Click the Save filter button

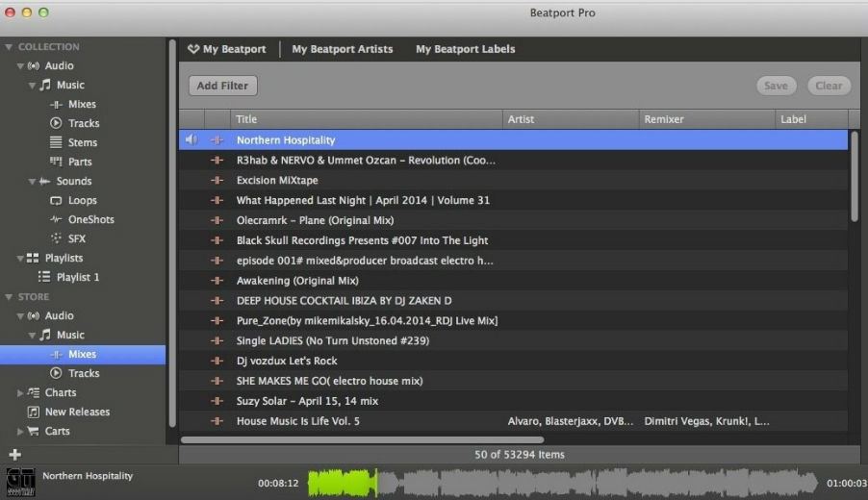[776, 86]
